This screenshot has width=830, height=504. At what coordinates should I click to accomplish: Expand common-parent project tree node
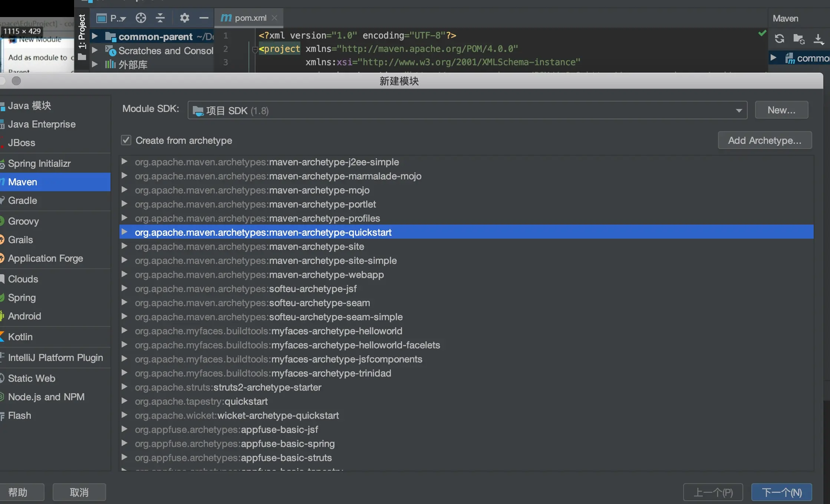pyautogui.click(x=95, y=36)
